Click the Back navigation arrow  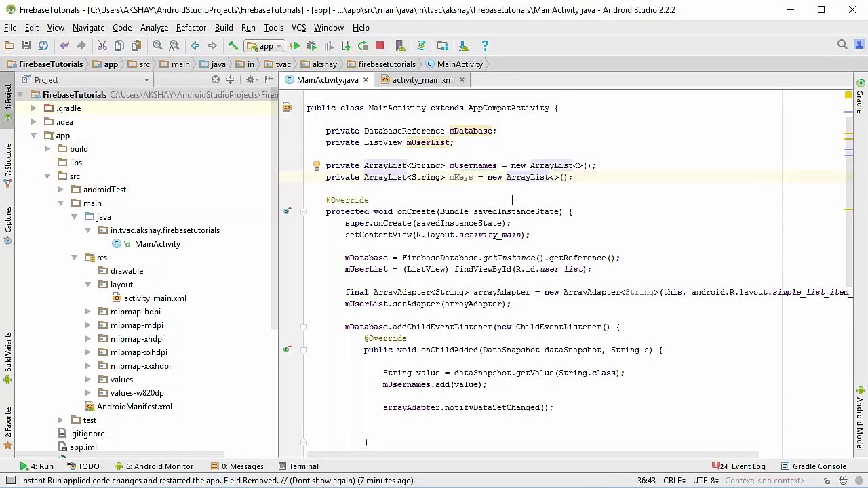click(x=195, y=45)
